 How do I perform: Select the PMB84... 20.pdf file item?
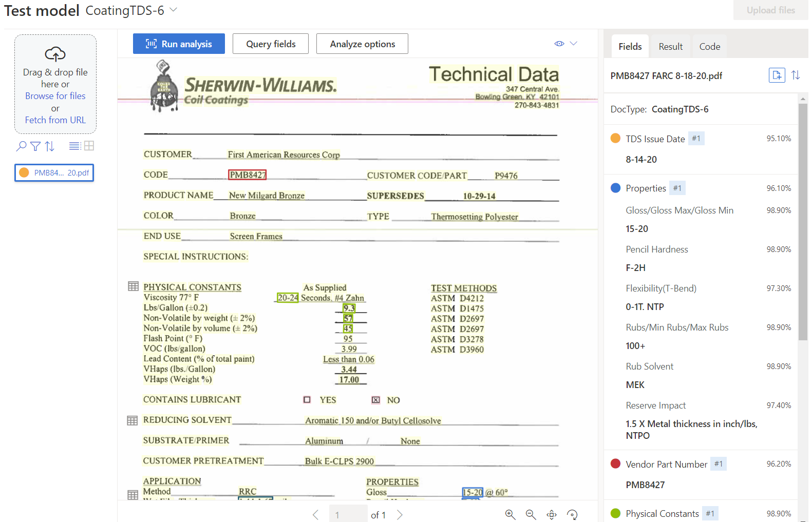tap(54, 173)
